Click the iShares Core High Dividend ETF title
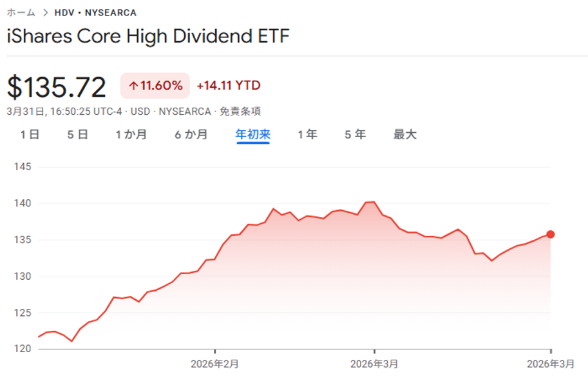This screenshot has width=588, height=383. (148, 36)
